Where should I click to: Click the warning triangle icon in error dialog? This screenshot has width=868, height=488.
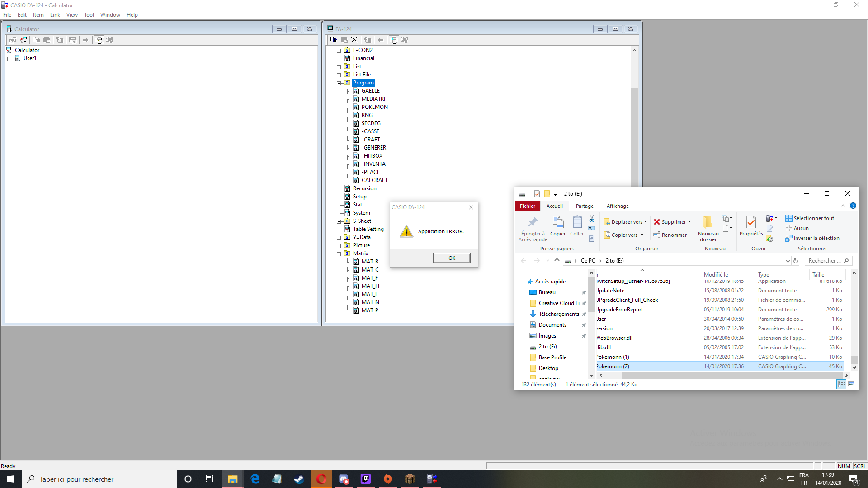coord(406,231)
